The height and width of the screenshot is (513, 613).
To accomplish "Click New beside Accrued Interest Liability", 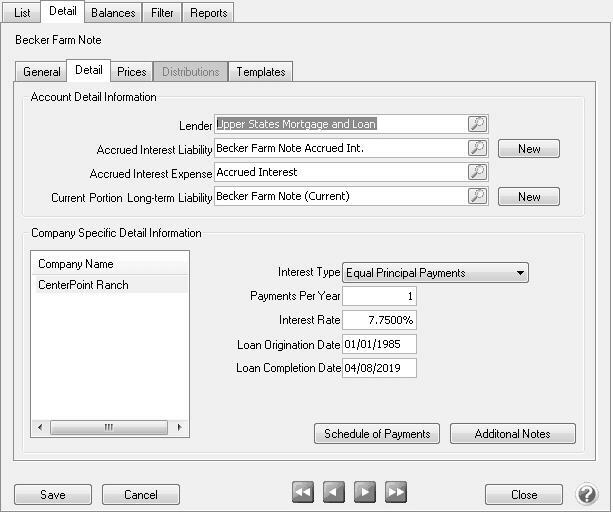I will coord(529,149).
